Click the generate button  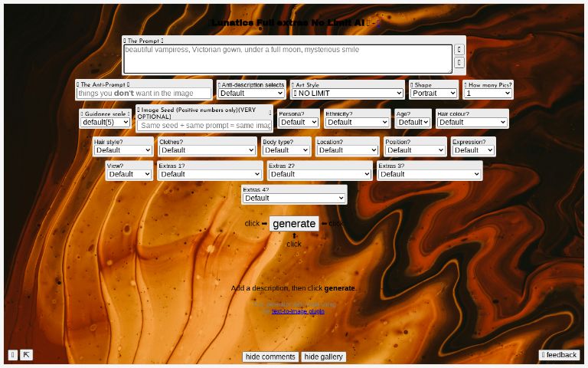point(294,223)
